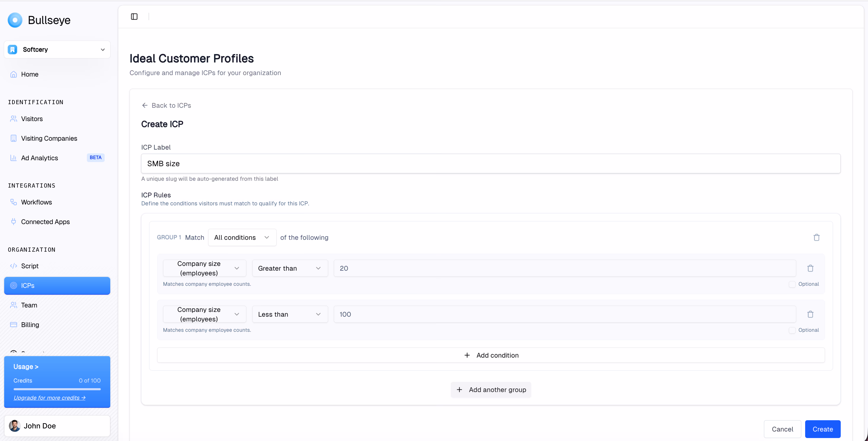This screenshot has height=441, width=868.
Task: Open the second condition's Company size field dropdown
Action: coord(205,314)
